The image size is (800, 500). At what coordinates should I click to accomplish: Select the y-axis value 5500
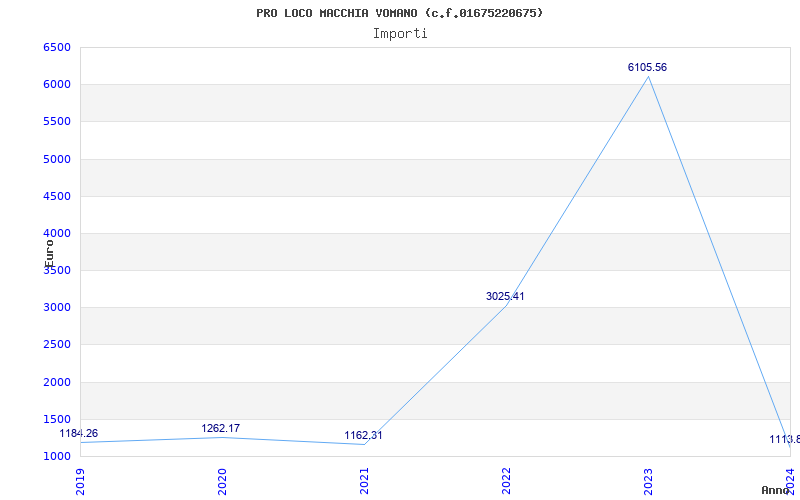(57, 122)
